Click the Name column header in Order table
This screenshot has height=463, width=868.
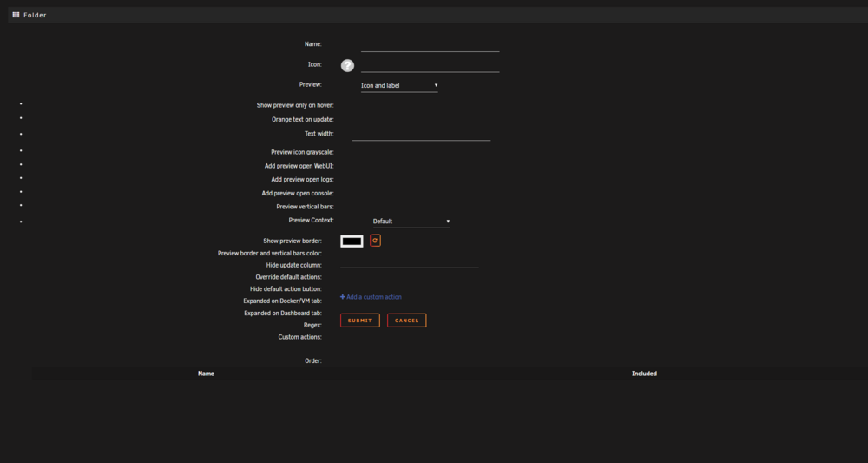tap(206, 374)
